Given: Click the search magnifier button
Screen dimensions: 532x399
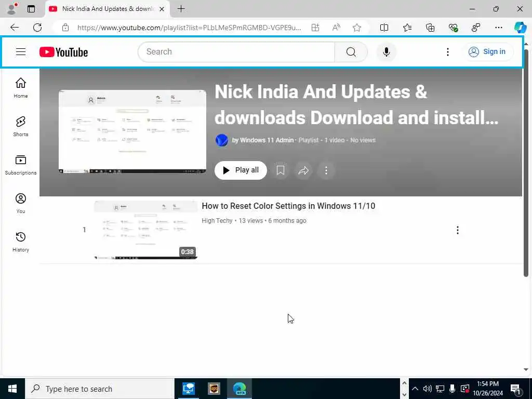Looking at the screenshot, I should click(x=351, y=52).
